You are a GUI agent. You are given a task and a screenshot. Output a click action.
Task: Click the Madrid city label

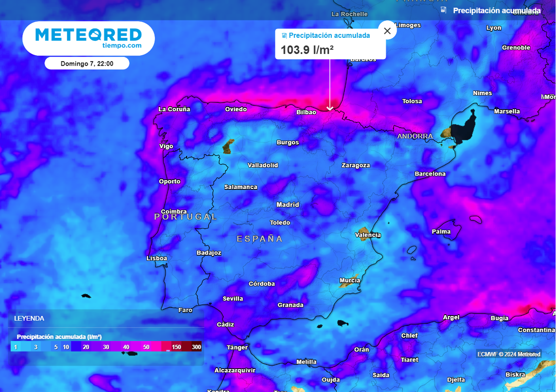coord(288,204)
